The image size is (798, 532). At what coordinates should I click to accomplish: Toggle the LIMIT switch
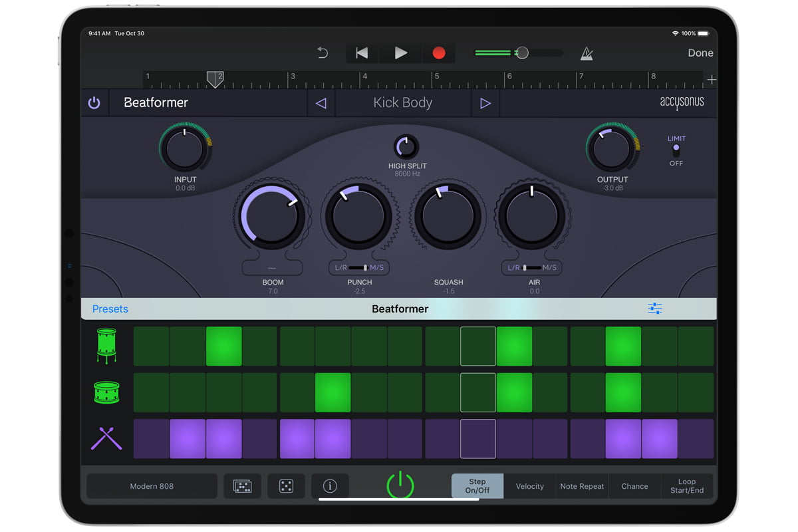[x=676, y=151]
